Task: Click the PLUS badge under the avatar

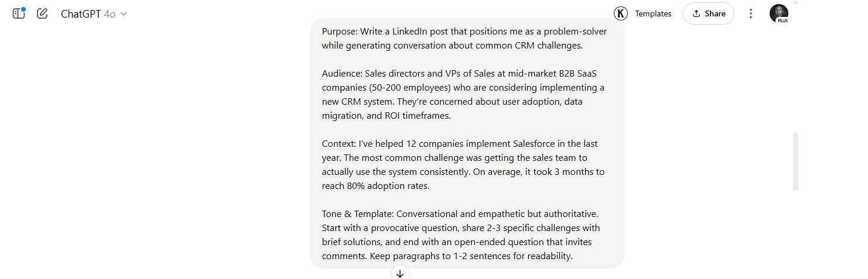Action: pos(782,20)
